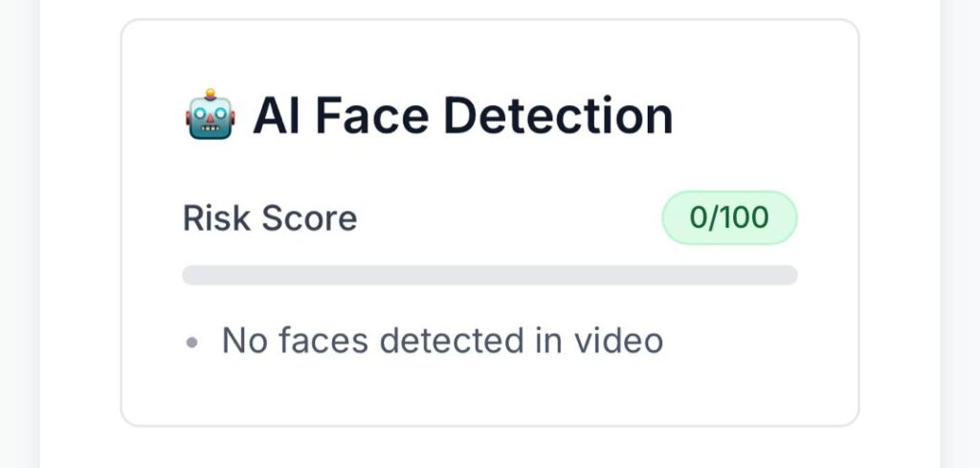Click the middle of the risk bar
This screenshot has height=468, width=980.
coord(489,276)
